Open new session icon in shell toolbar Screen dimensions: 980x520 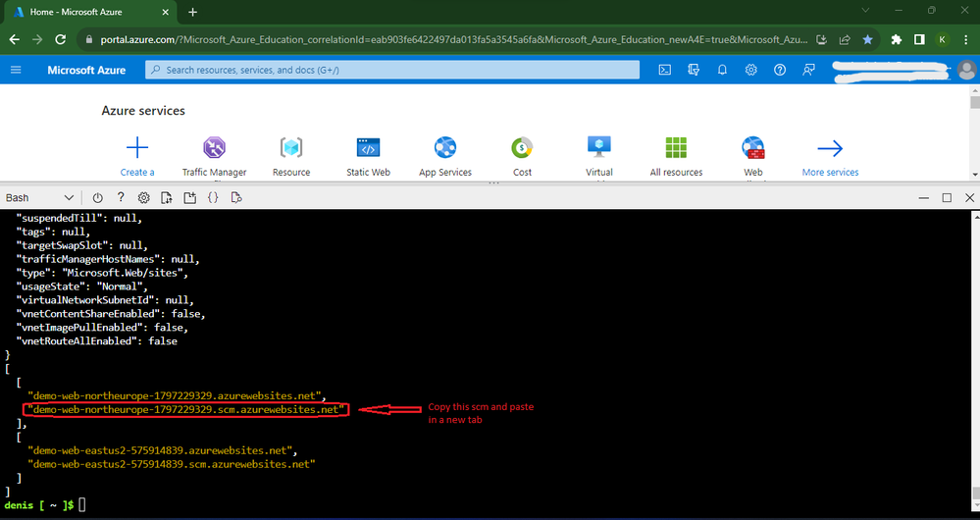[x=190, y=197]
